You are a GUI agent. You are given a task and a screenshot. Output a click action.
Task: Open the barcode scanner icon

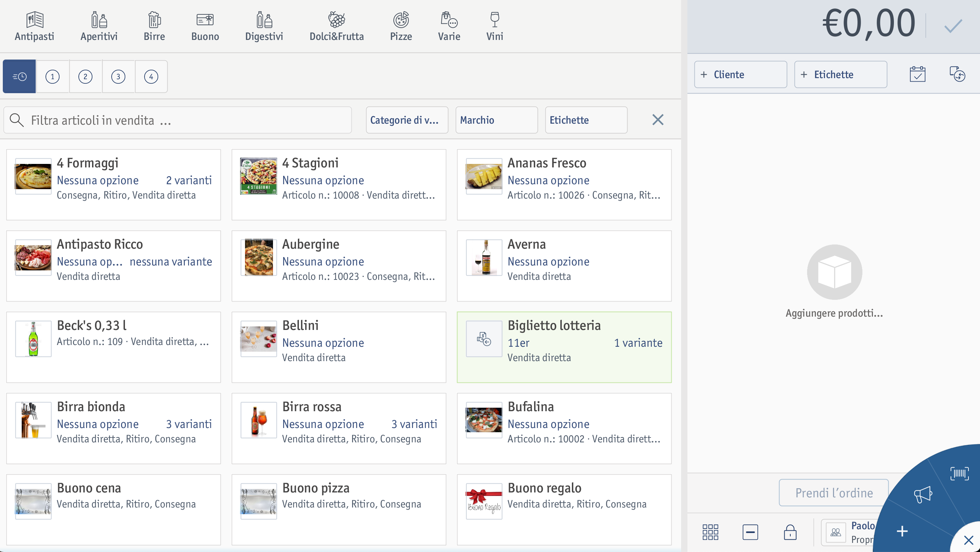pyautogui.click(x=959, y=473)
